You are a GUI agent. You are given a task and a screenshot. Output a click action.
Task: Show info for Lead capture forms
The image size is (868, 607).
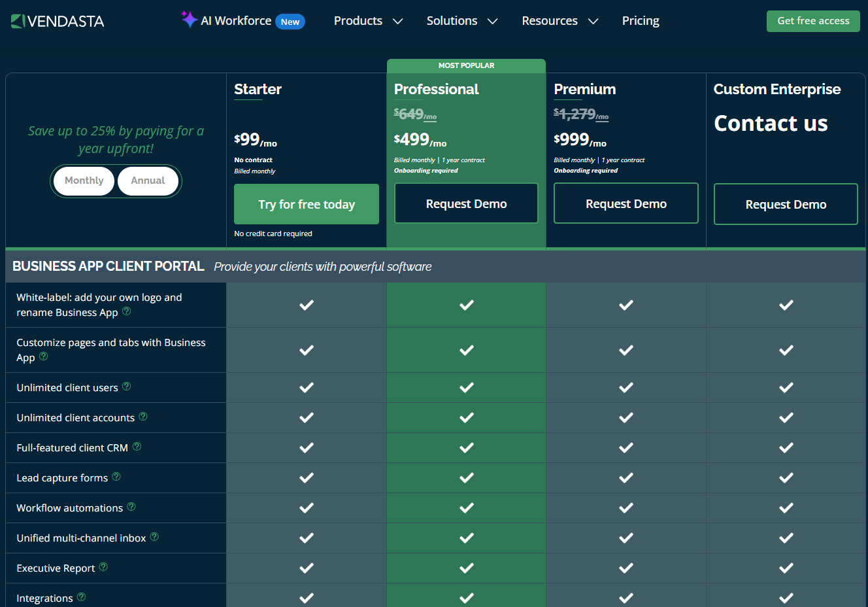(x=116, y=477)
